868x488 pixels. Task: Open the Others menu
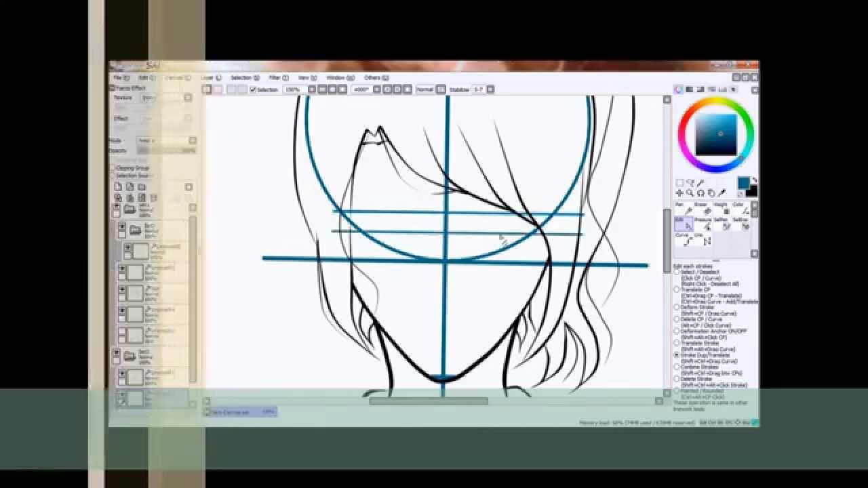tap(375, 77)
